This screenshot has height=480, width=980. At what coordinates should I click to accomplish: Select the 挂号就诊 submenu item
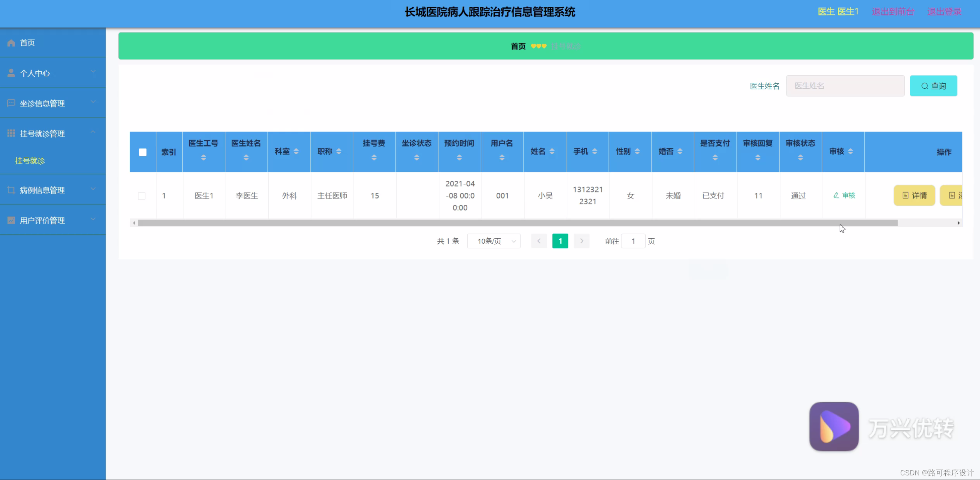tap(30, 161)
